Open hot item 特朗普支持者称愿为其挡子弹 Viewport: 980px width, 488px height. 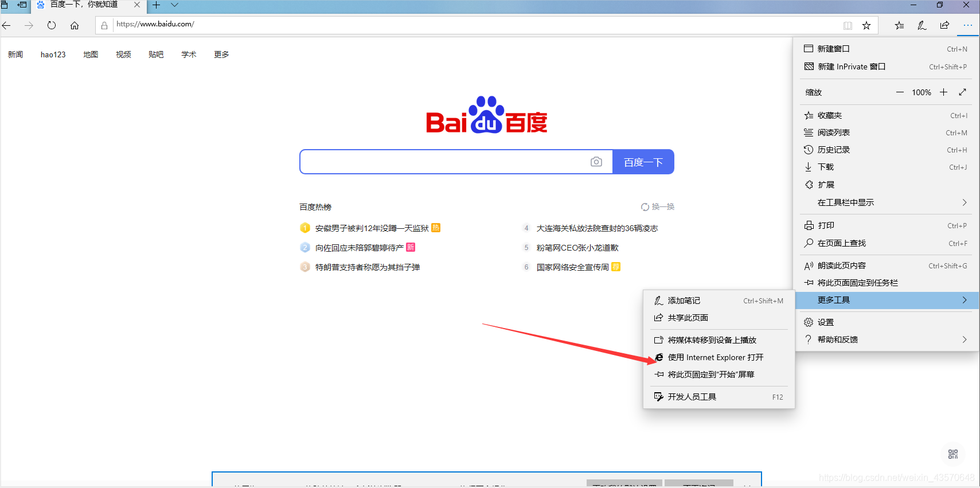tap(367, 267)
